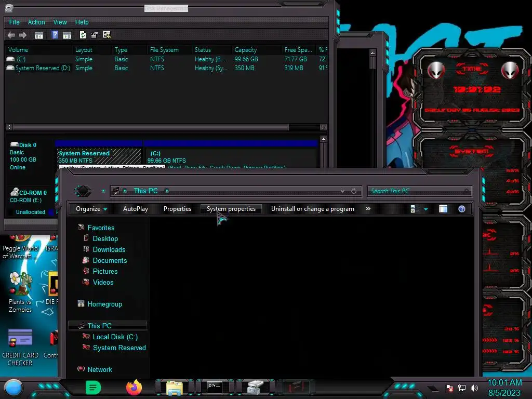Viewport: 532px width, 399px height.
Task: Click Explorer help question mark icon
Action: pos(462,209)
